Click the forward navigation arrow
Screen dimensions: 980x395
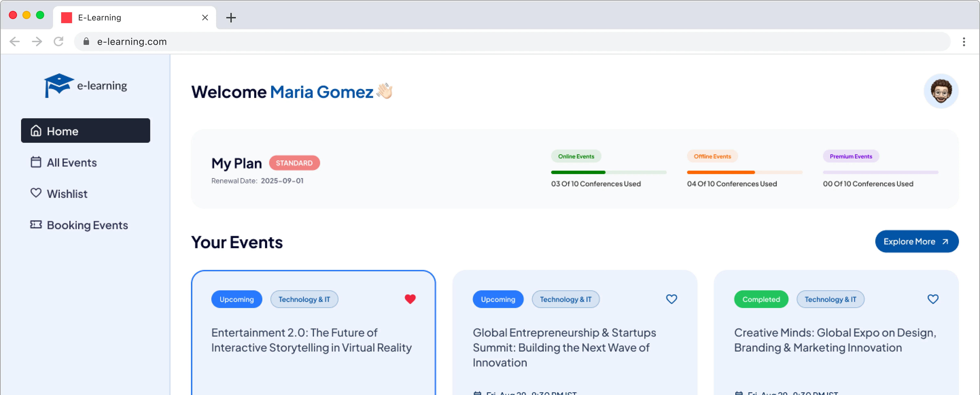click(36, 42)
